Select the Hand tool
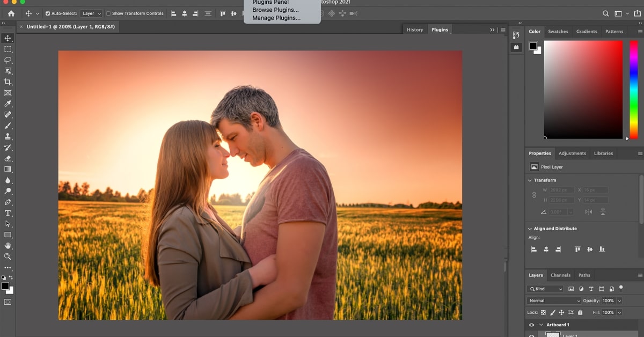Screen dimensions: 644x337 [x=8, y=246]
